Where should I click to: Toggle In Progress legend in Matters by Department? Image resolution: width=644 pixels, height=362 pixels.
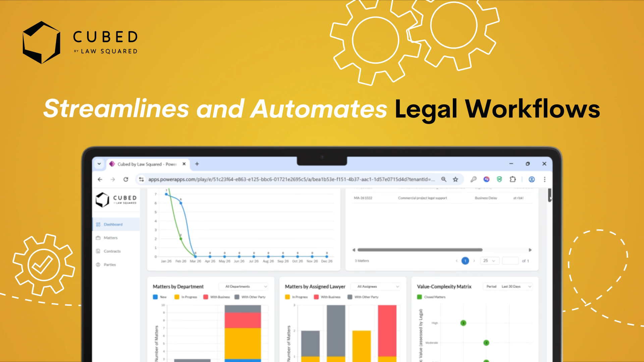coord(186,297)
